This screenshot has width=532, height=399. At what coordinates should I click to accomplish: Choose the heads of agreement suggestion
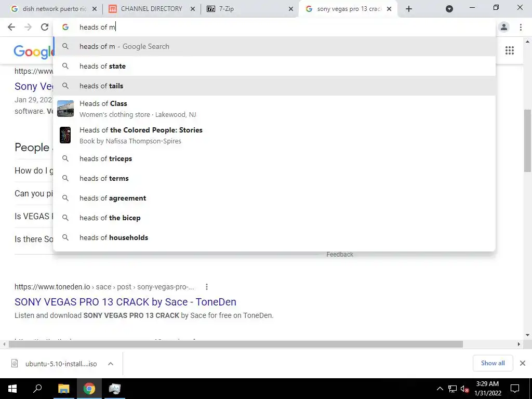(x=274, y=198)
